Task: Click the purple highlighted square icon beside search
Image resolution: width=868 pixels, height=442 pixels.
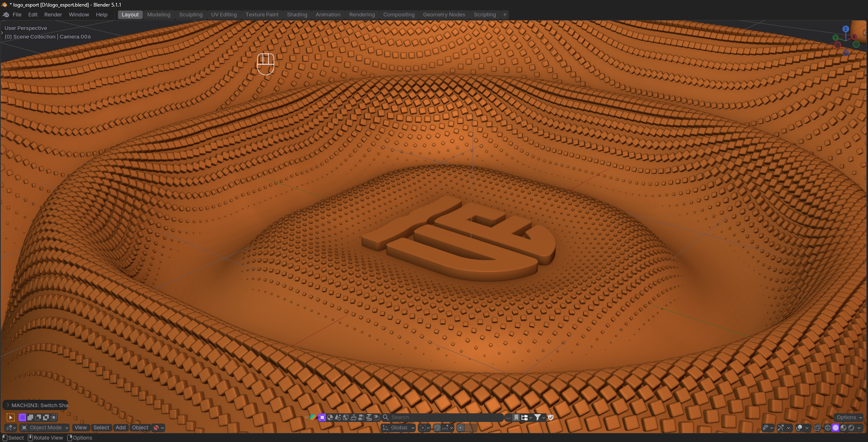Action: [x=322, y=417]
